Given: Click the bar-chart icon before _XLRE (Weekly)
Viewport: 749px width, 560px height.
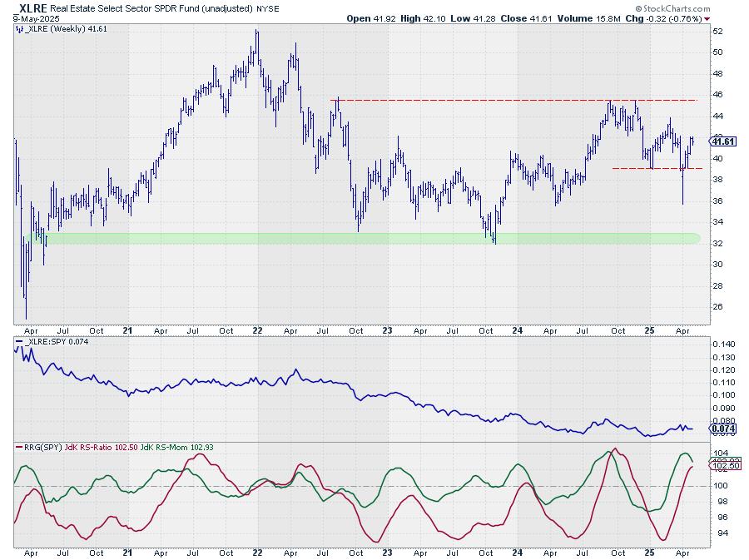Looking at the screenshot, I should (19, 28).
